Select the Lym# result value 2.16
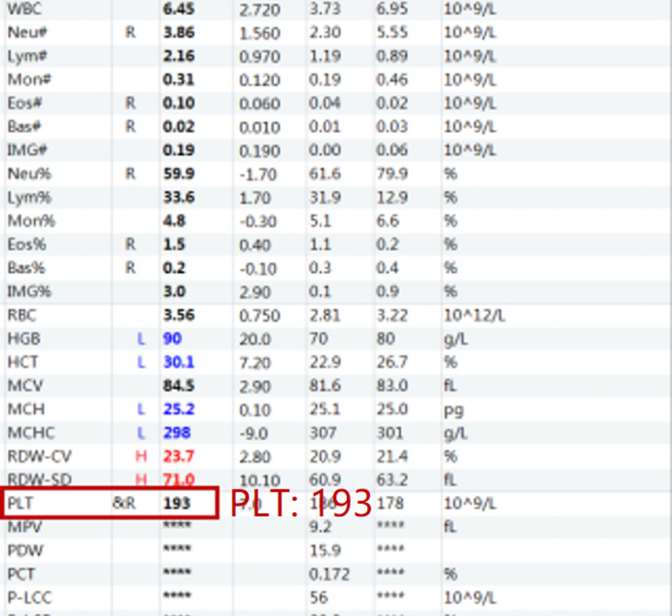The image size is (672, 616). click(178, 57)
